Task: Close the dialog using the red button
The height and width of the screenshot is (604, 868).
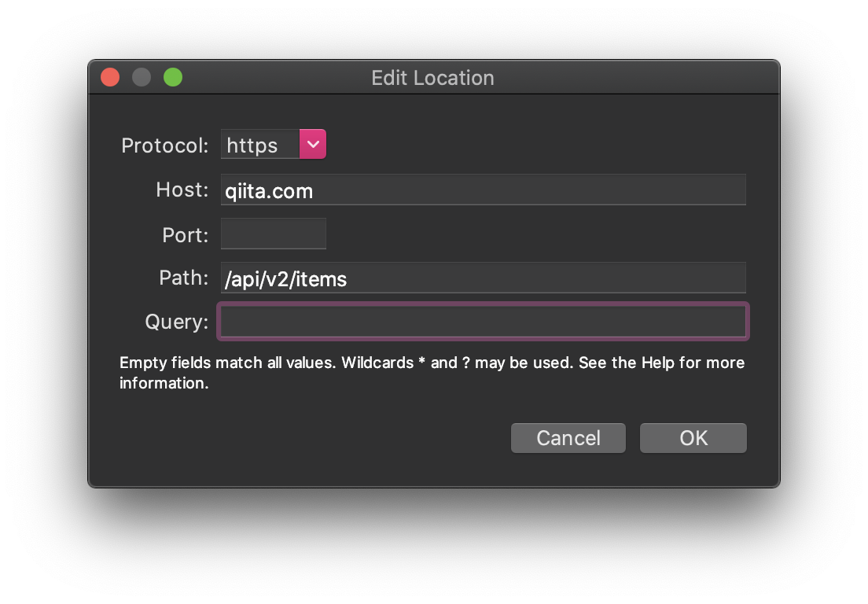Action: coord(110,77)
